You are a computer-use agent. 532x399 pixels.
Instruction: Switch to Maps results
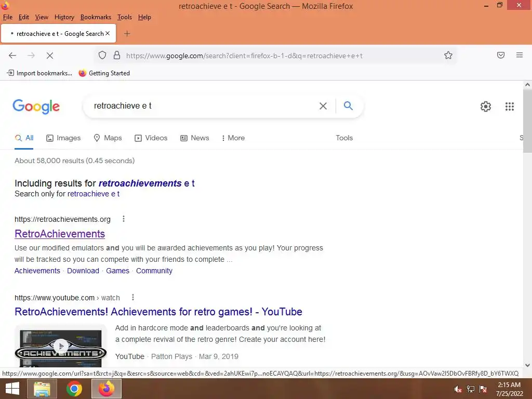tap(108, 138)
